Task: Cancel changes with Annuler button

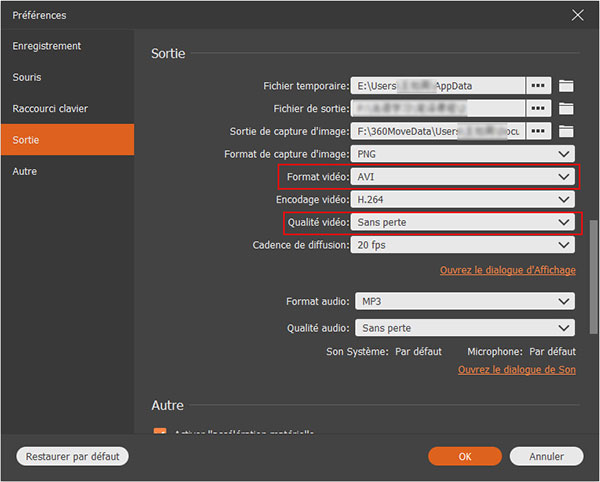Action: tap(546, 456)
